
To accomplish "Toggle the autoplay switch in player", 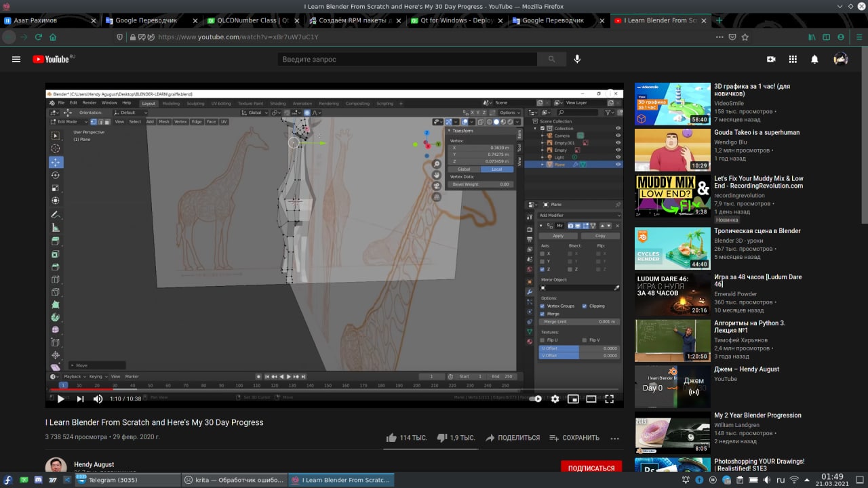I will pyautogui.click(x=536, y=399).
